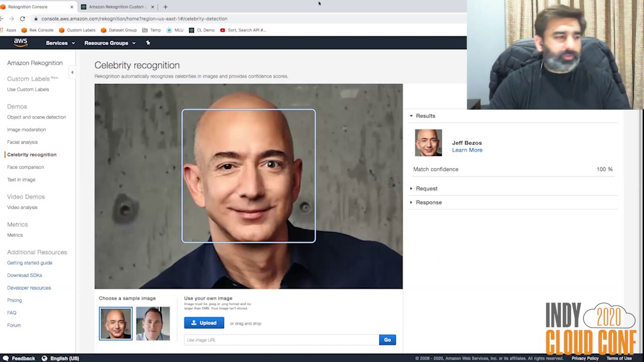Open the MLU bookmark
The width and height of the screenshot is (644, 362).
(175, 30)
